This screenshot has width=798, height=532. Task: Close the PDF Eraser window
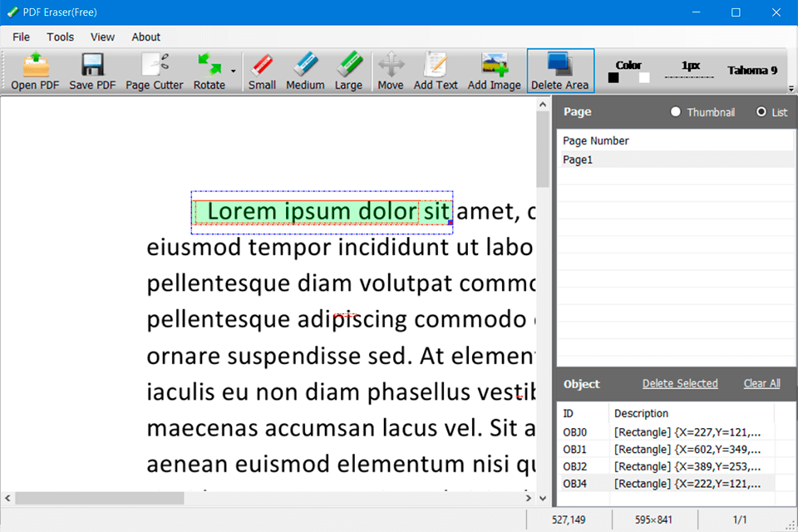coord(776,12)
